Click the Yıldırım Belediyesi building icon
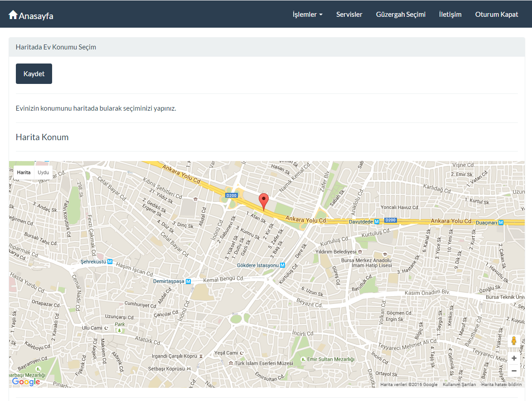The height and width of the screenshot is (401, 532). click(360, 252)
